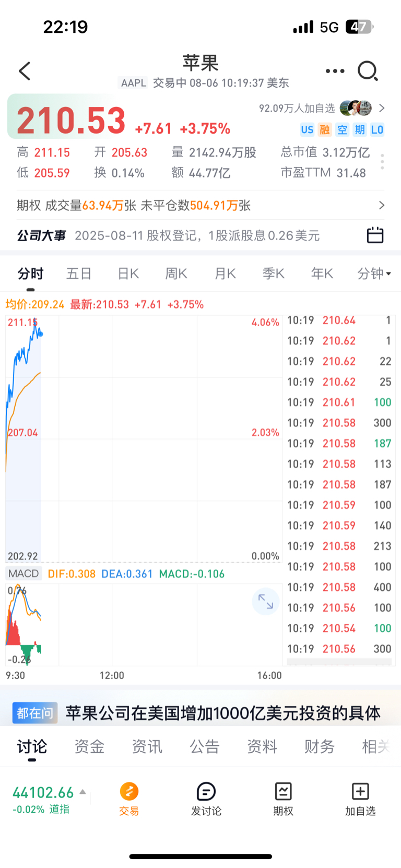Toggle the 道指 index ticker arrow
401x868 pixels.
click(82, 792)
